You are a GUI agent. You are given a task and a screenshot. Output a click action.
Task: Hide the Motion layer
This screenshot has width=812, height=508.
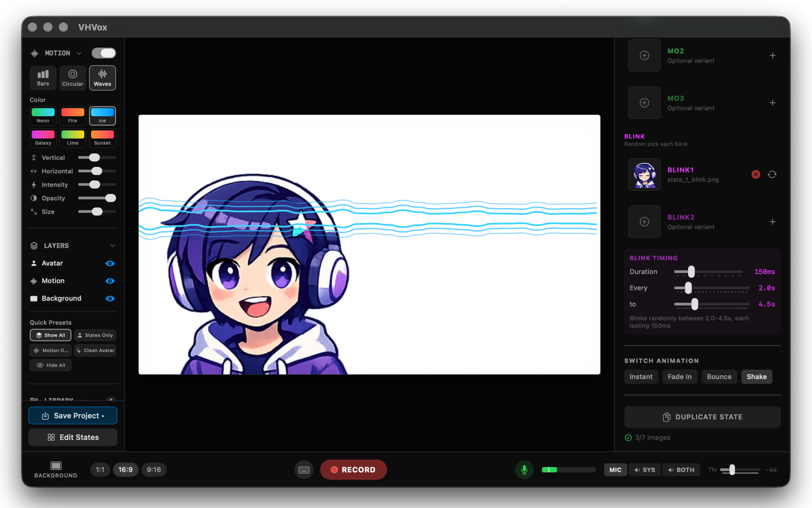pyautogui.click(x=110, y=281)
